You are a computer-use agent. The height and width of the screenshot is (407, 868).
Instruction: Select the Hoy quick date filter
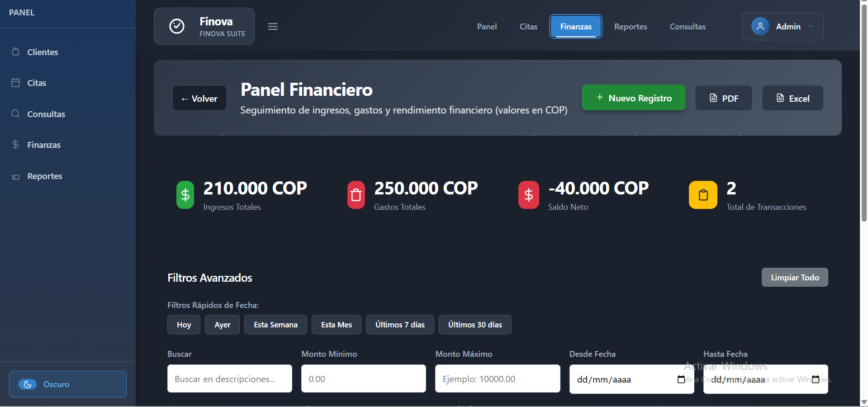[184, 325]
